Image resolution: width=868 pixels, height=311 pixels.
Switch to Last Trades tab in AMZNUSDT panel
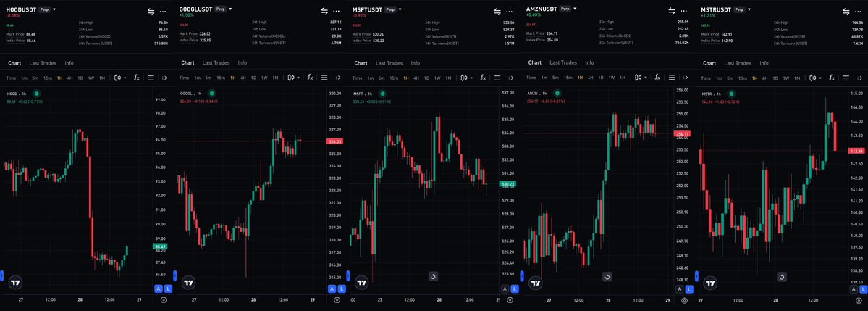pyautogui.click(x=563, y=62)
